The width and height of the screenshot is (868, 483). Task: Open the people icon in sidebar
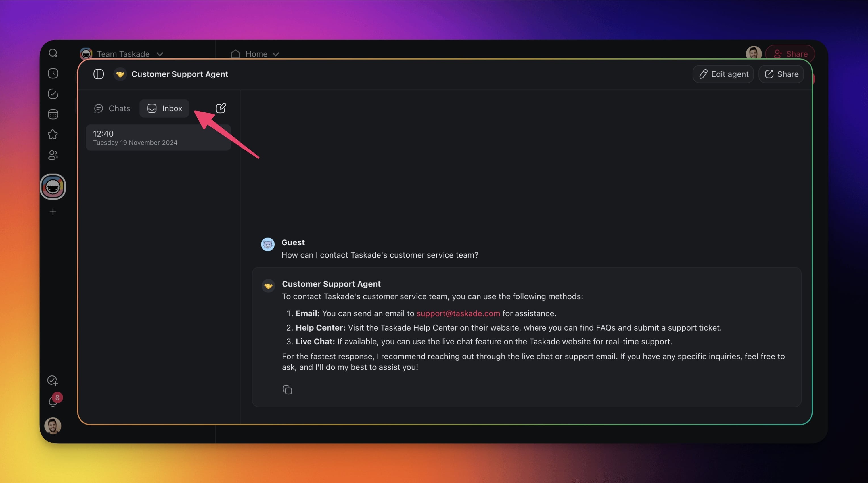tap(53, 155)
